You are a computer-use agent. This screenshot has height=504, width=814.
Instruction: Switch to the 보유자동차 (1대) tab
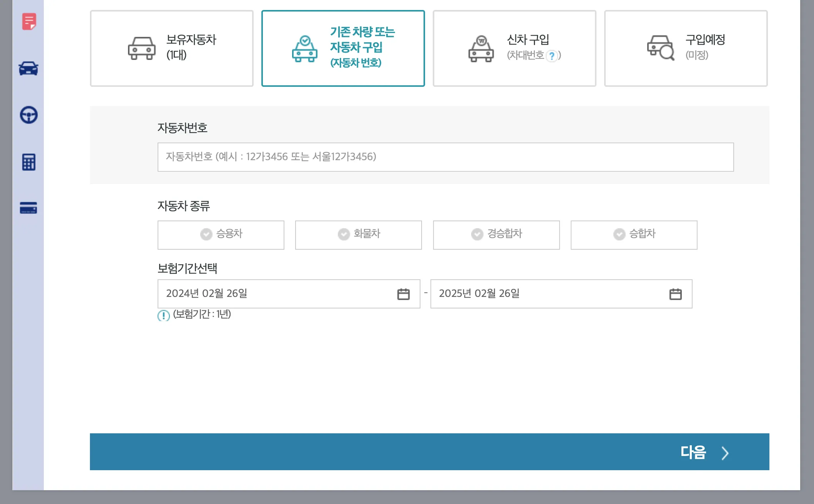point(171,48)
